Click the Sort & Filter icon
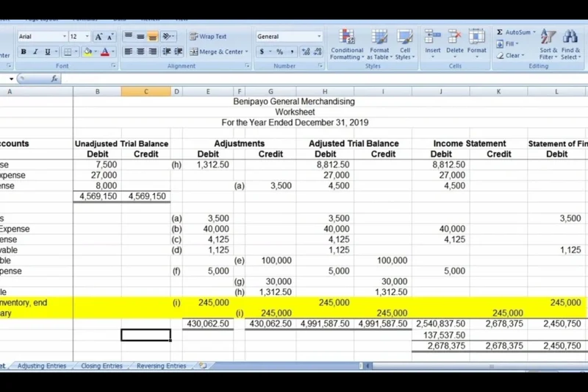Viewport: 588px width, 392px height. pos(548,44)
